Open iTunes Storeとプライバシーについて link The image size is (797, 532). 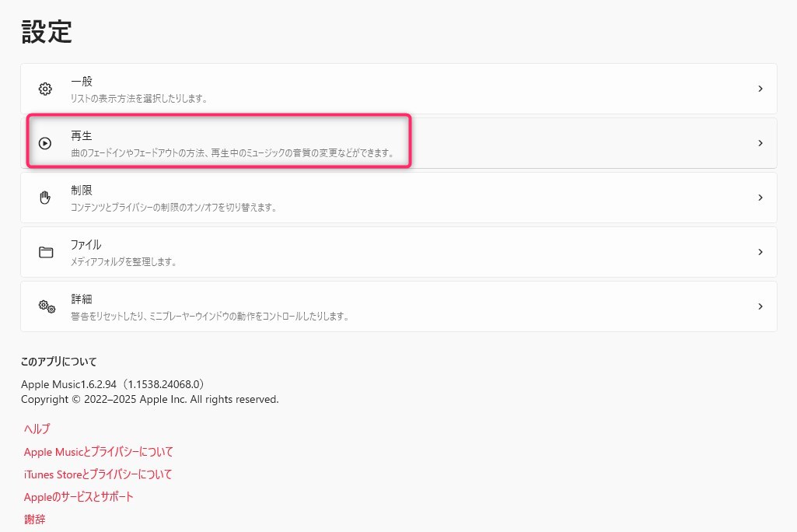coord(98,474)
